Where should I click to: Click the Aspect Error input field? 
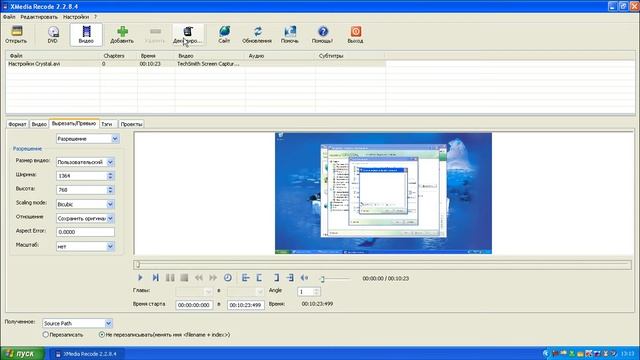pyautogui.click(x=85, y=232)
